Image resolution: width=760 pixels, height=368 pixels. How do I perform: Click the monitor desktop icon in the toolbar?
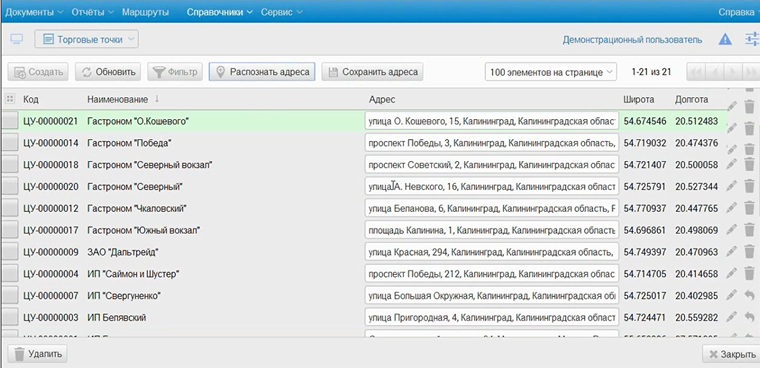point(17,39)
